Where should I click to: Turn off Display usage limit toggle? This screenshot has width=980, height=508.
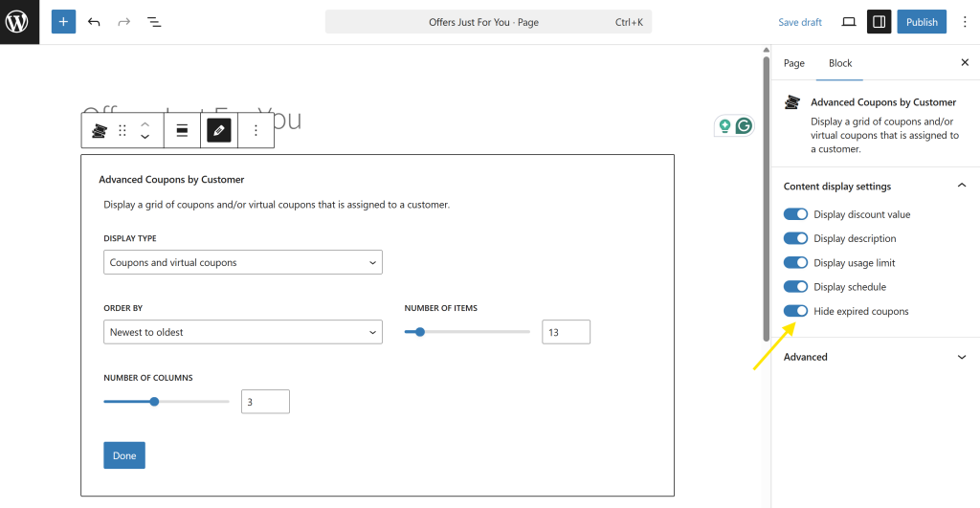[x=795, y=263]
